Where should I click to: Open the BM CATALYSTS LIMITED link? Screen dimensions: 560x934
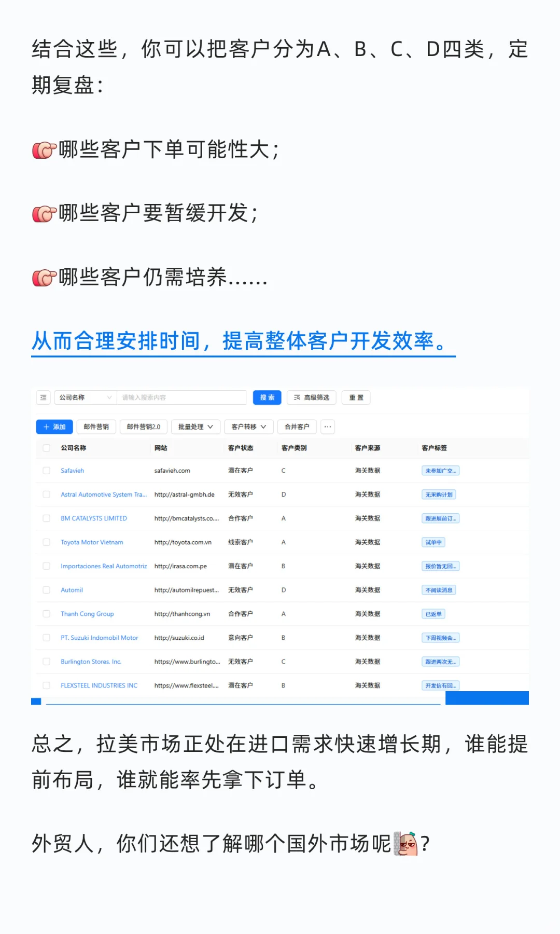(94, 518)
